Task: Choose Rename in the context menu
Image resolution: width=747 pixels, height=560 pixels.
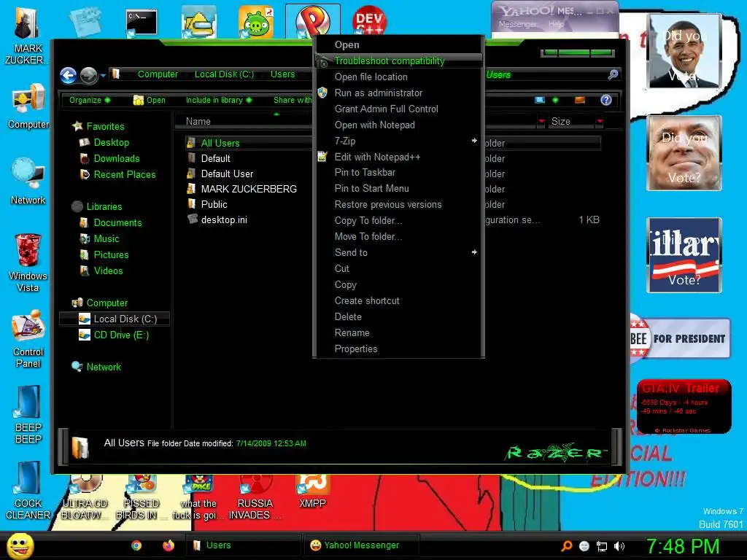Action: pos(398,332)
